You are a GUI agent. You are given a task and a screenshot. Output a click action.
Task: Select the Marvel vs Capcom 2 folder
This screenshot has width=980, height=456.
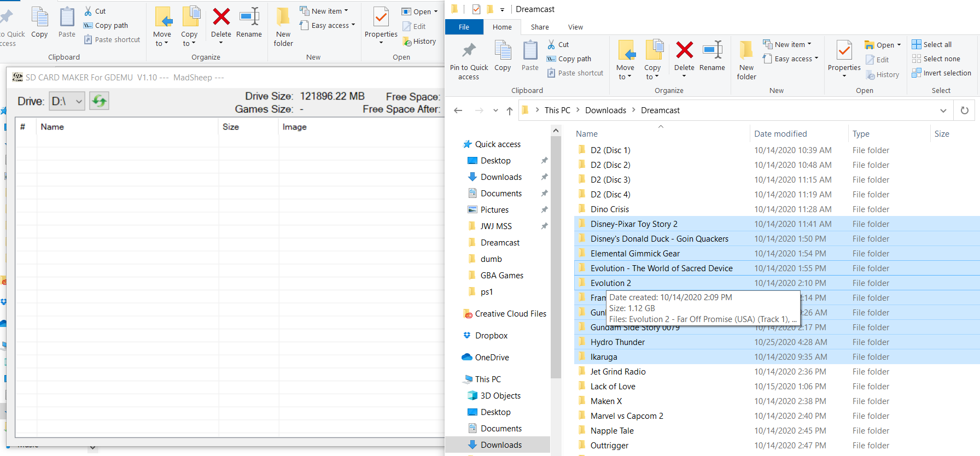tap(627, 416)
